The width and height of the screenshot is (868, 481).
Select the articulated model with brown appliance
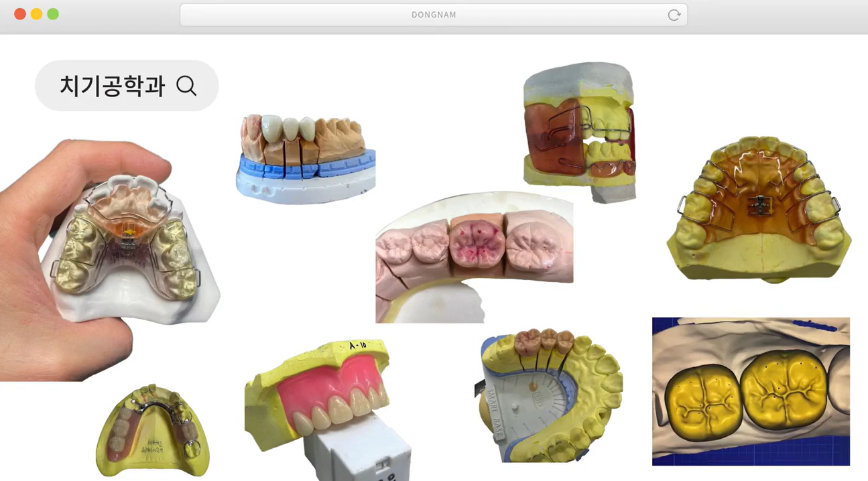pos(579,133)
